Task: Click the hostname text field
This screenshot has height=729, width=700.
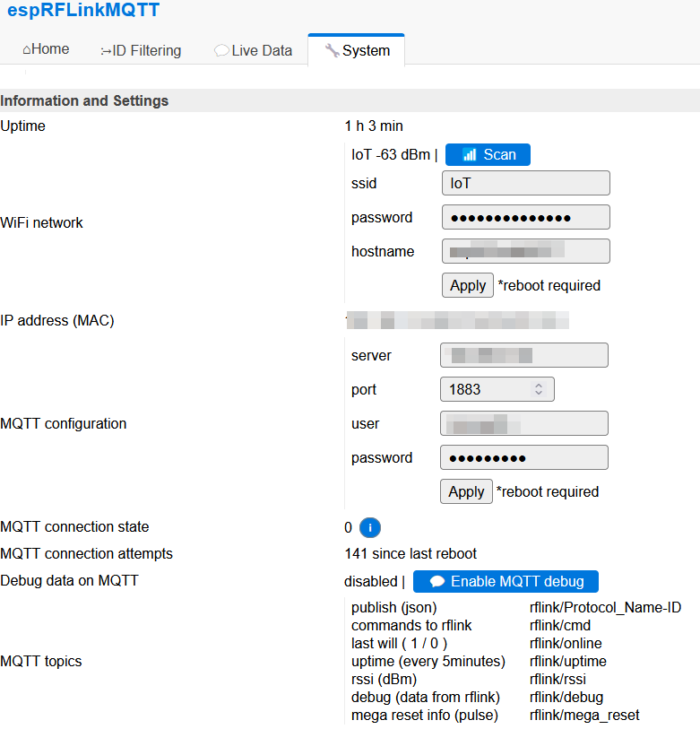Action: pyautogui.click(x=525, y=252)
